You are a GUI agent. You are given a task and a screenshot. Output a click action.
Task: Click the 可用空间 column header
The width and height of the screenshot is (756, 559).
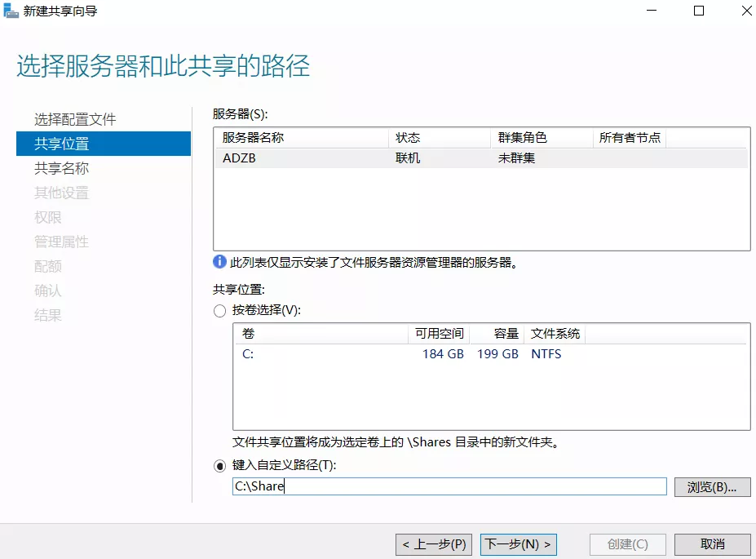tap(439, 334)
